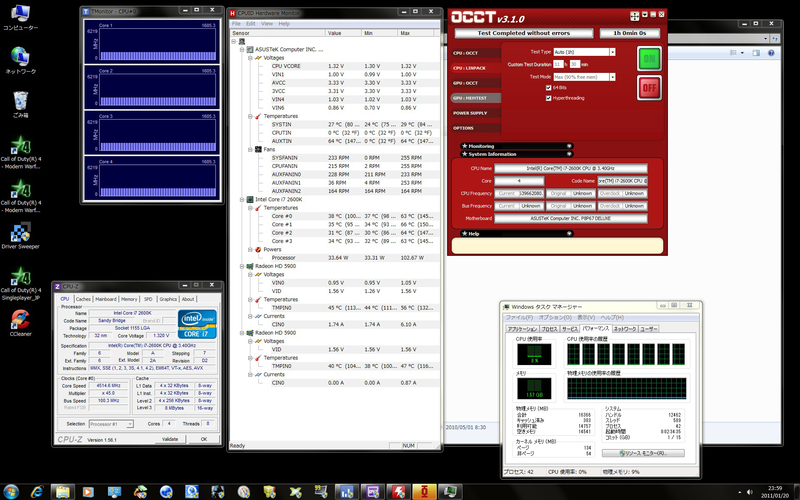Click the Intel Core i7 logo in CPU-Z
Screen dimensions: 800x500
(197, 324)
